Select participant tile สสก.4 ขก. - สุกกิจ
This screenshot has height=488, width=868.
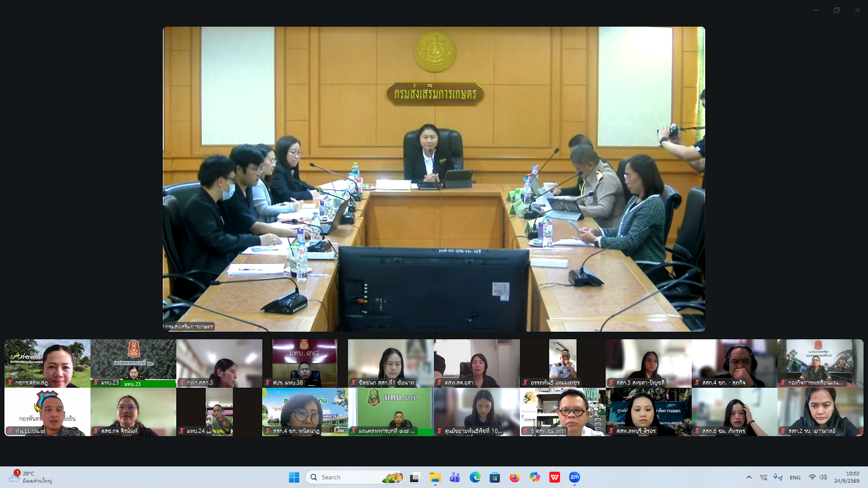point(735,363)
